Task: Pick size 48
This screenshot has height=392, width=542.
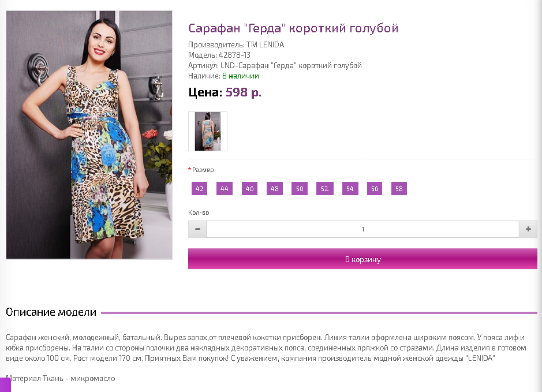Action: tap(274, 189)
